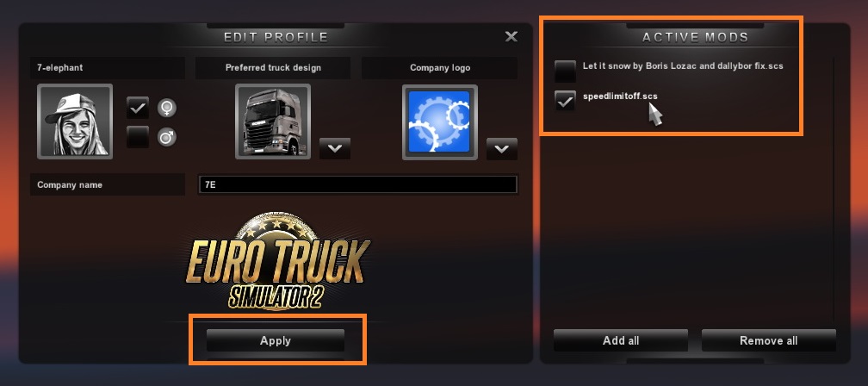Click the Remove all mods button
Image resolution: width=868 pixels, height=386 pixels.
tap(768, 340)
